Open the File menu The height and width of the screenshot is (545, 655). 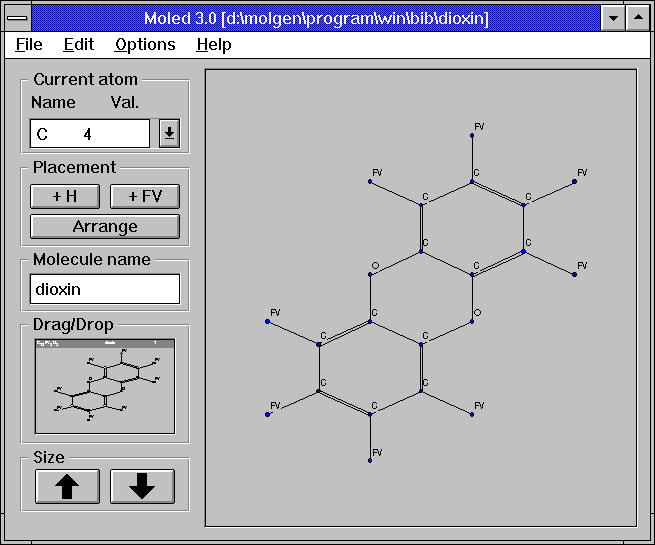(x=29, y=44)
